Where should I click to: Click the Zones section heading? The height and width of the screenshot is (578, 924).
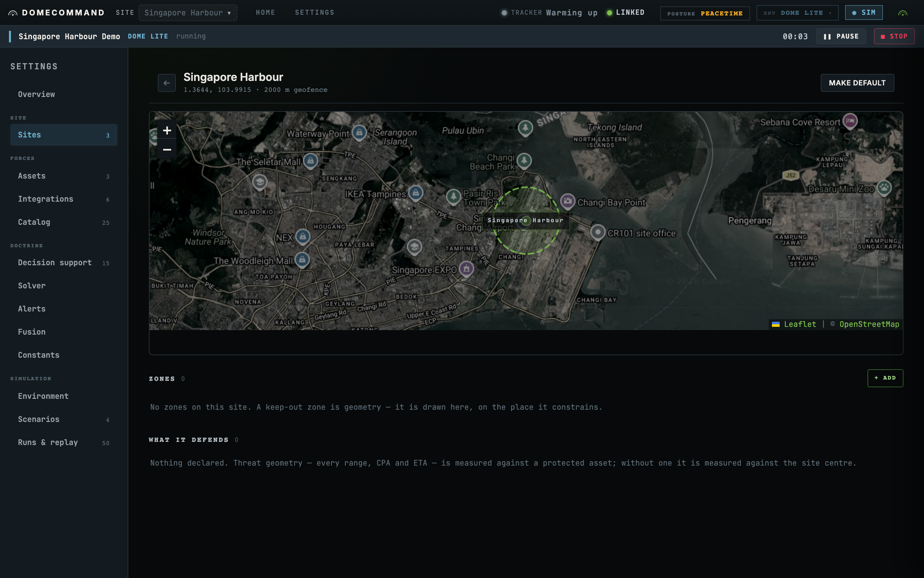click(162, 379)
